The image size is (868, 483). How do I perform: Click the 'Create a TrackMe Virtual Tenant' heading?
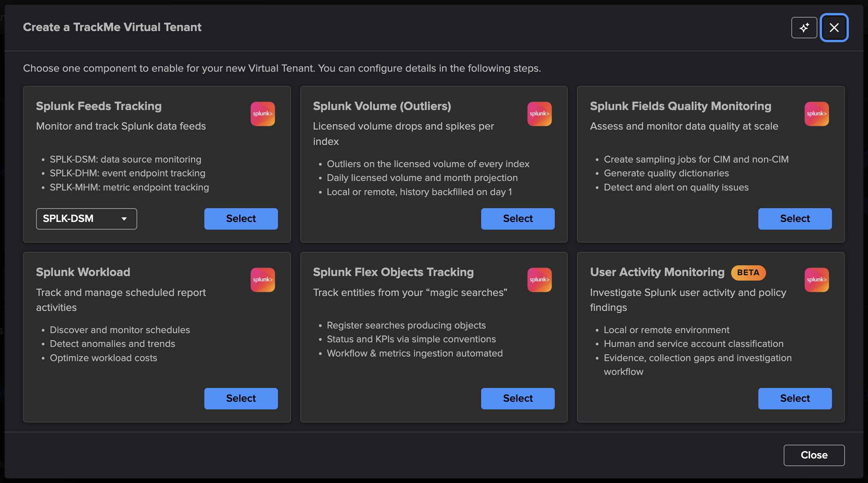[x=112, y=27]
